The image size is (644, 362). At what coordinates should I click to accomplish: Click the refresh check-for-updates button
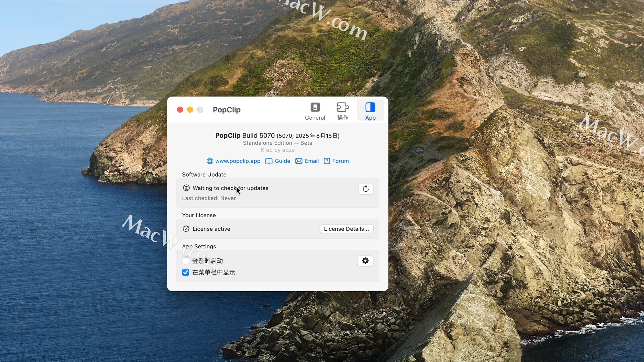pos(366,189)
